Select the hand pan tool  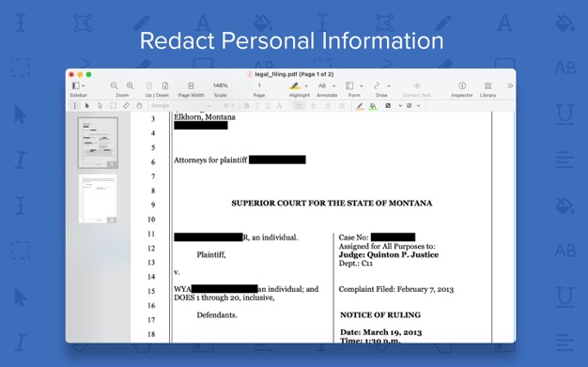(139, 106)
